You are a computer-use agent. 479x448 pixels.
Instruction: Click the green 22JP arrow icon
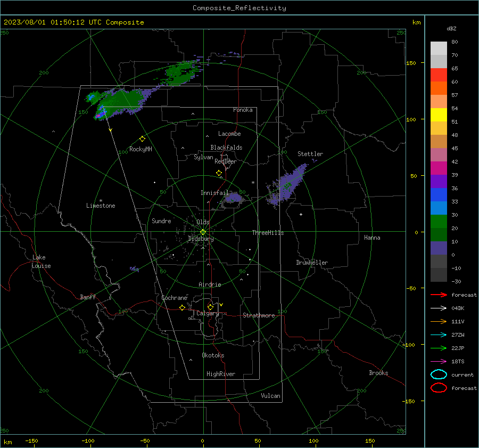pos(439,348)
